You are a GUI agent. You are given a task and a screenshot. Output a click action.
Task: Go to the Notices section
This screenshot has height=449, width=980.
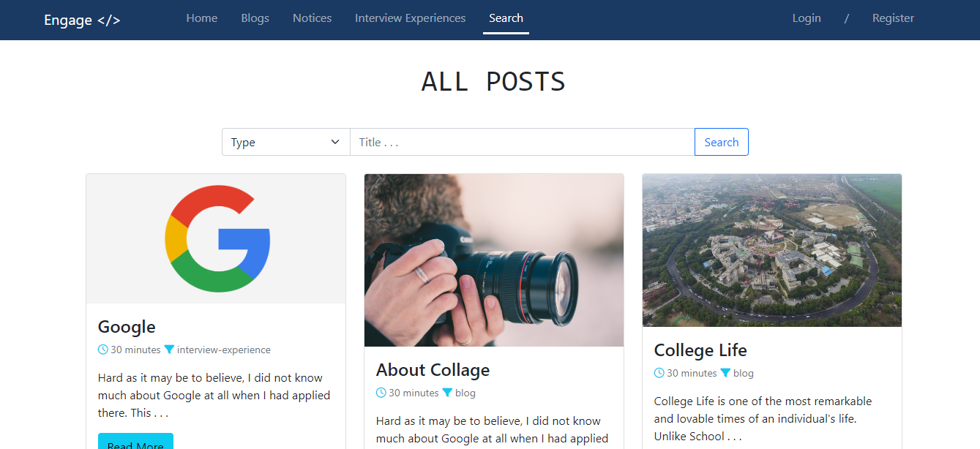coord(312,18)
